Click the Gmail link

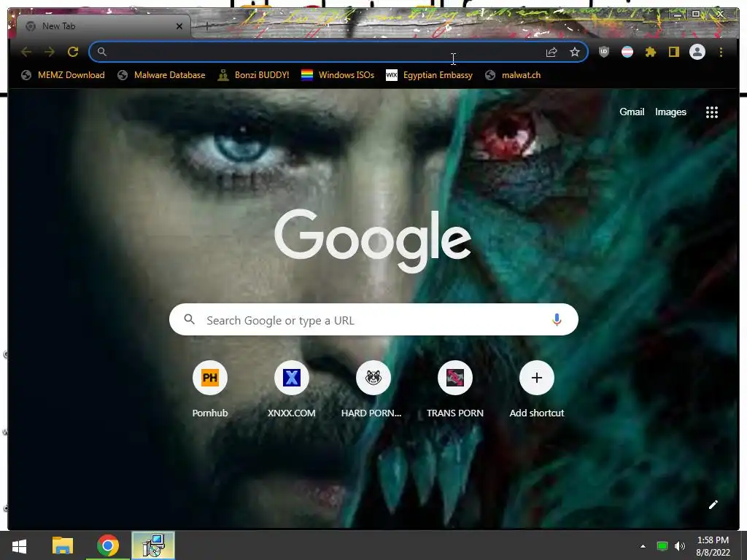[632, 112]
